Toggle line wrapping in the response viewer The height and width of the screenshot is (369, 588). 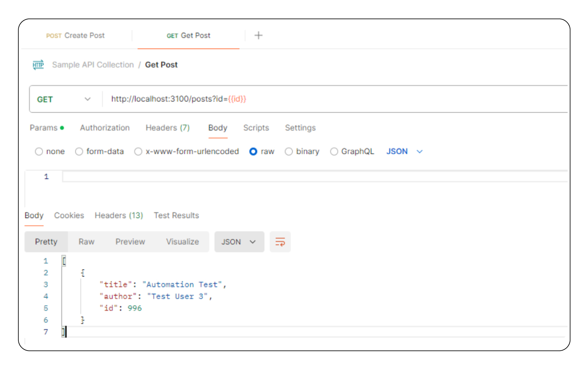click(x=280, y=242)
